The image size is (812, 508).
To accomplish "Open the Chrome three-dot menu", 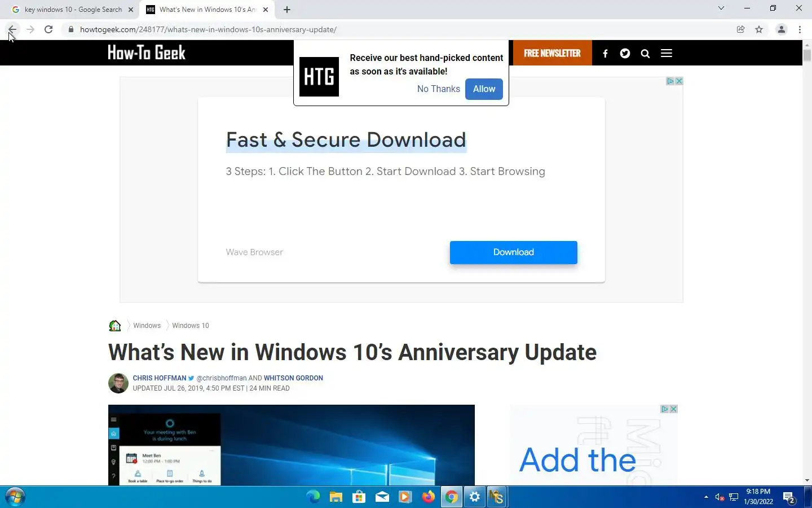I will coord(800,29).
